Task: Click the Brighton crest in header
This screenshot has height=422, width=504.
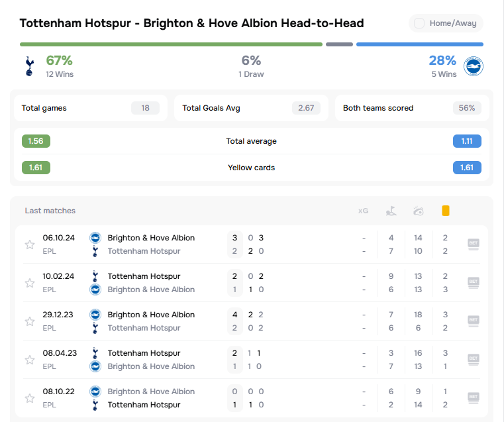Action: click(x=474, y=66)
